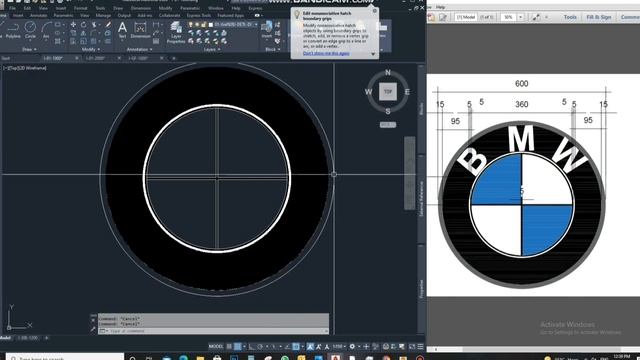
Task: Click the "Don't show me this again" link
Action: pos(326,53)
